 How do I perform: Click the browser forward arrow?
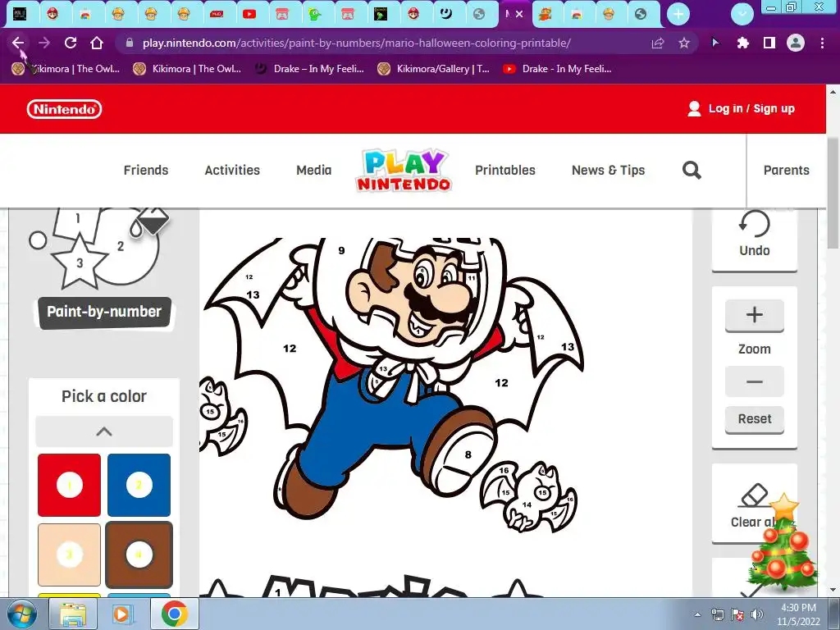tap(44, 43)
